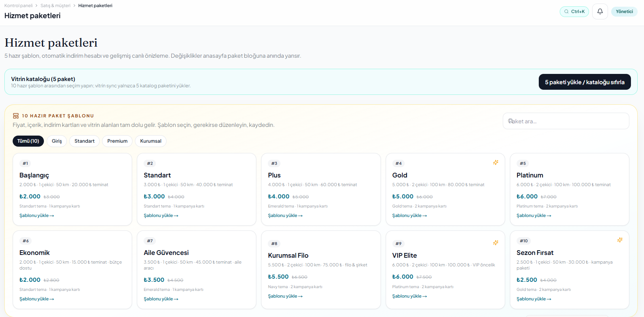Go to Kontrol paneli breadcrumb
The width and height of the screenshot is (644, 317).
click(19, 6)
